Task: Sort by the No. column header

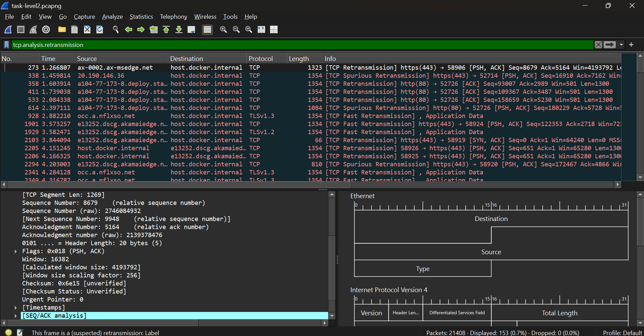Action: (x=20, y=58)
